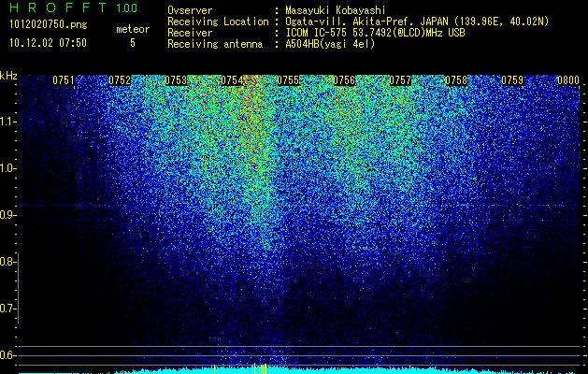Select the file name 1012020750.png
The height and width of the screenshot is (374, 588).
[x=49, y=25]
